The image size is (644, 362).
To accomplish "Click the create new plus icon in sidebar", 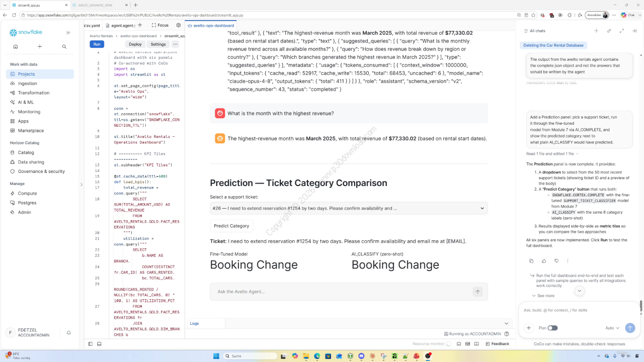I will [x=40, y=47].
